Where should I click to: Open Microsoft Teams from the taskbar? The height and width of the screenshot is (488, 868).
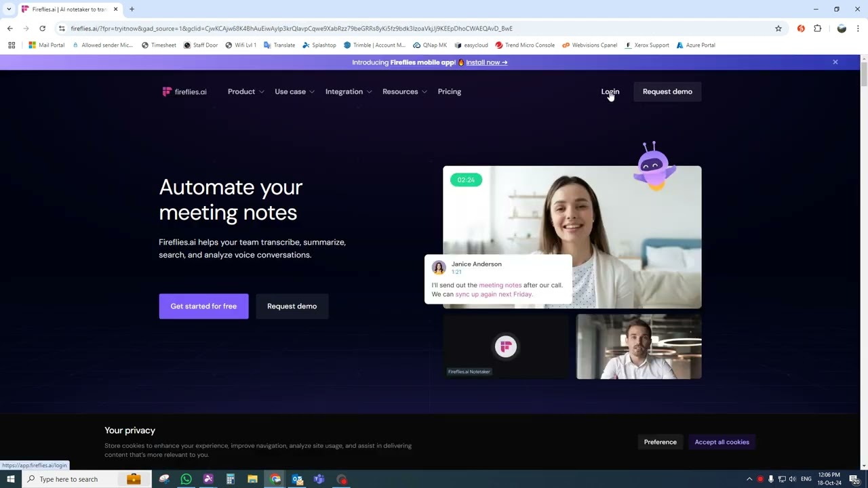pyautogui.click(x=319, y=479)
